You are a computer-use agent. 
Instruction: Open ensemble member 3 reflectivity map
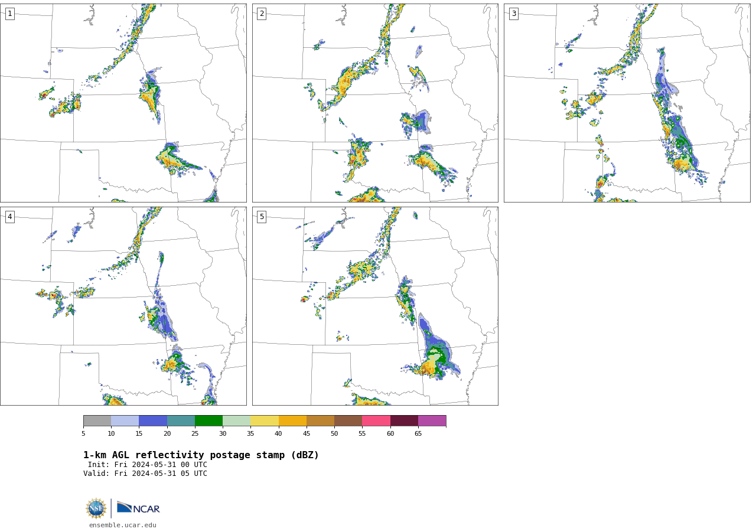pyautogui.click(x=627, y=103)
